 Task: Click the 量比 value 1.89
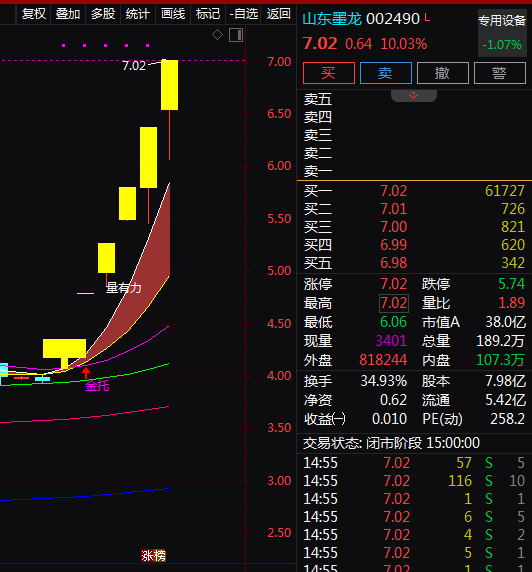(x=512, y=303)
